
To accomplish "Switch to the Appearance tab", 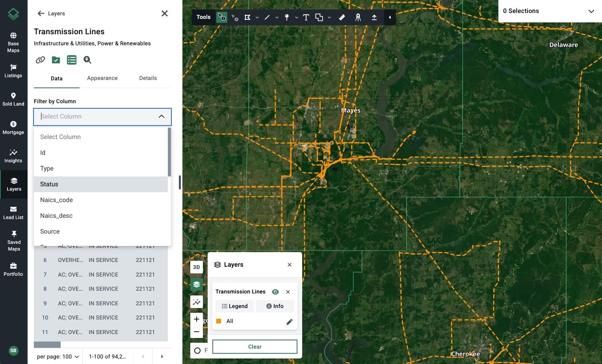I will (102, 78).
